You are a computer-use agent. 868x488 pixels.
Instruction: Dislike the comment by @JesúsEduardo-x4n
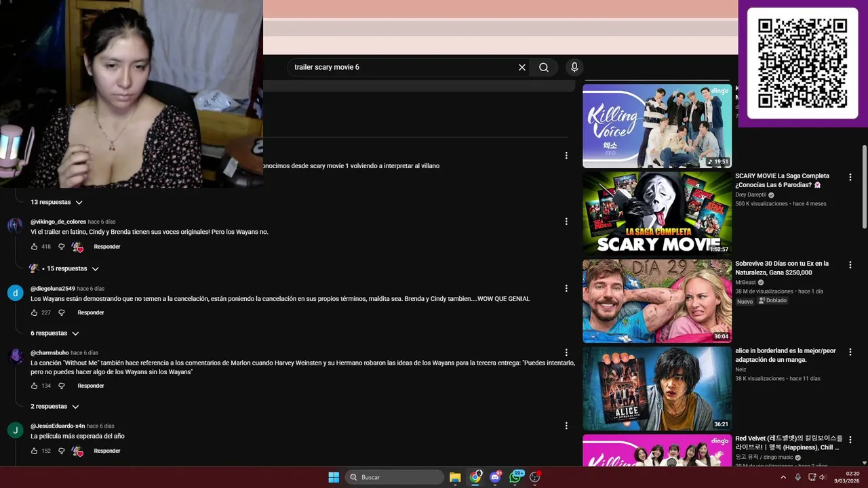[x=61, y=451]
